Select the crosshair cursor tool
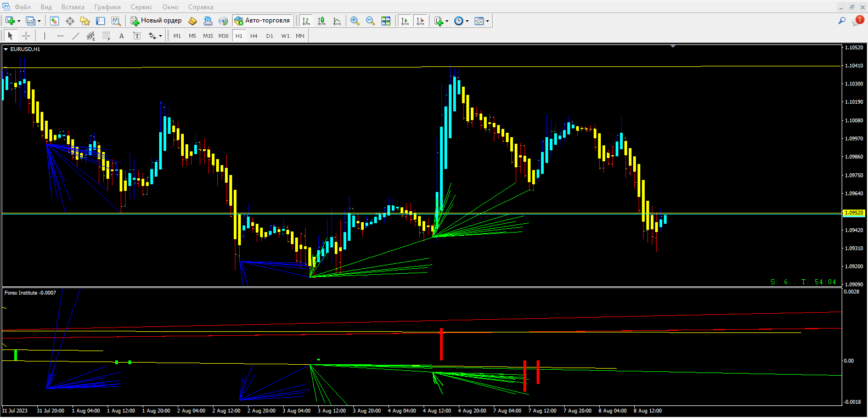Viewport: 868px width, 418px height. tap(26, 36)
